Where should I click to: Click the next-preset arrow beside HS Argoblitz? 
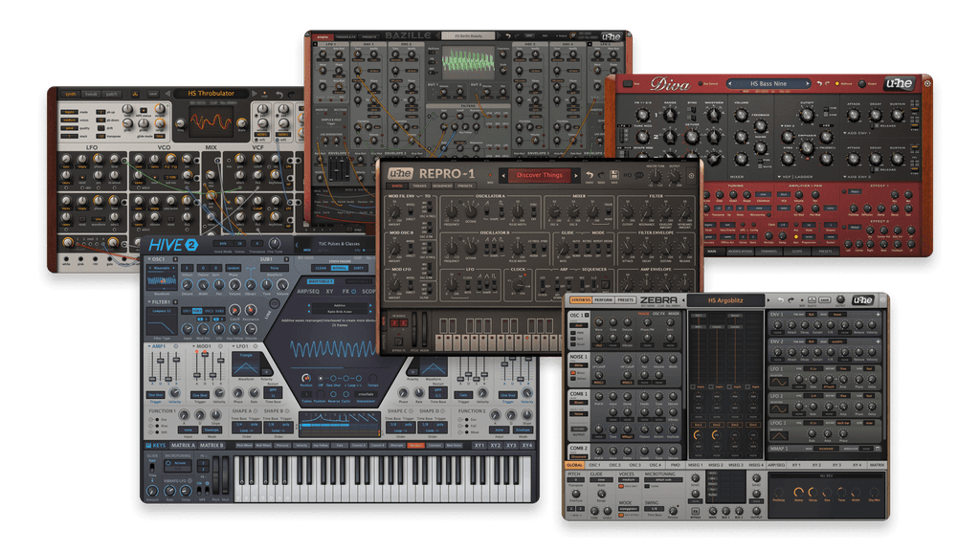(768, 300)
